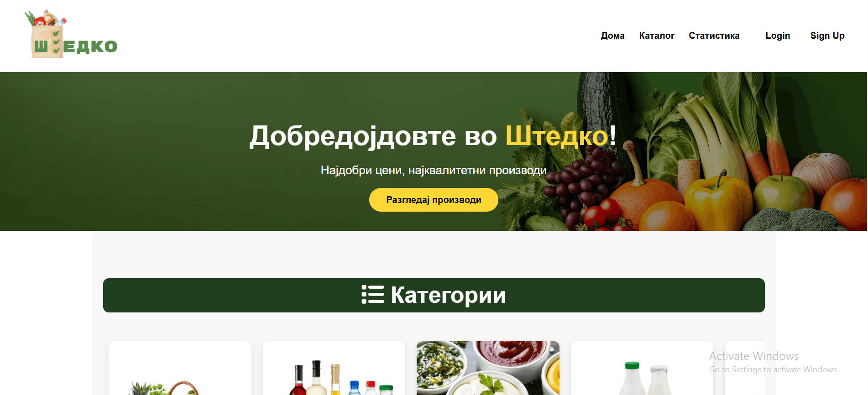
Task: Open the Каталог menu item
Action: pyautogui.click(x=657, y=36)
